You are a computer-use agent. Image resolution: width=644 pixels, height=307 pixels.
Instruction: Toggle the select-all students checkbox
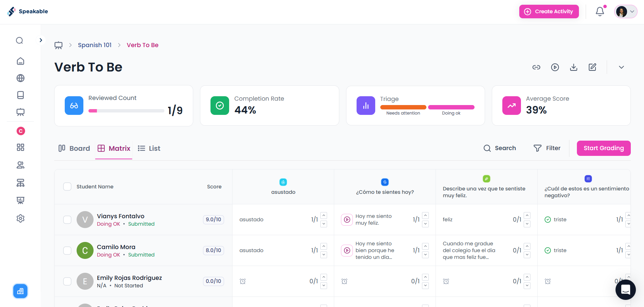(x=67, y=187)
